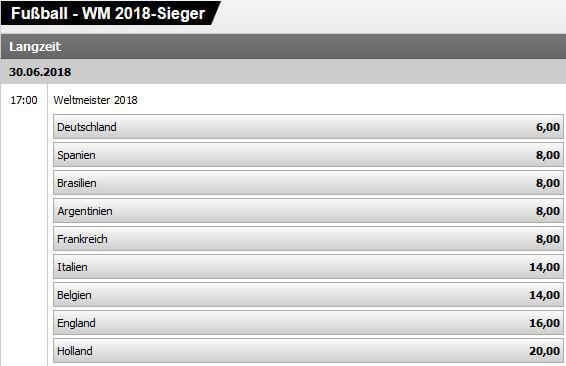
Task: Select the Belgien bet option
Action: pyautogui.click(x=308, y=295)
